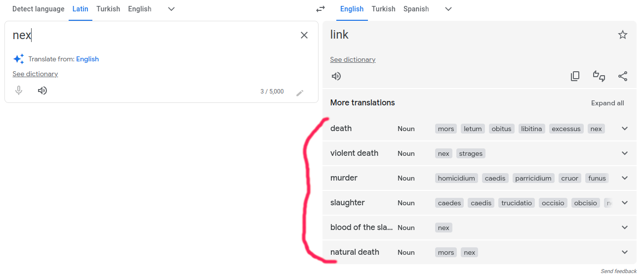Image resolution: width=644 pixels, height=279 pixels.
Task: Select Spanish as target language
Action: pyautogui.click(x=416, y=9)
